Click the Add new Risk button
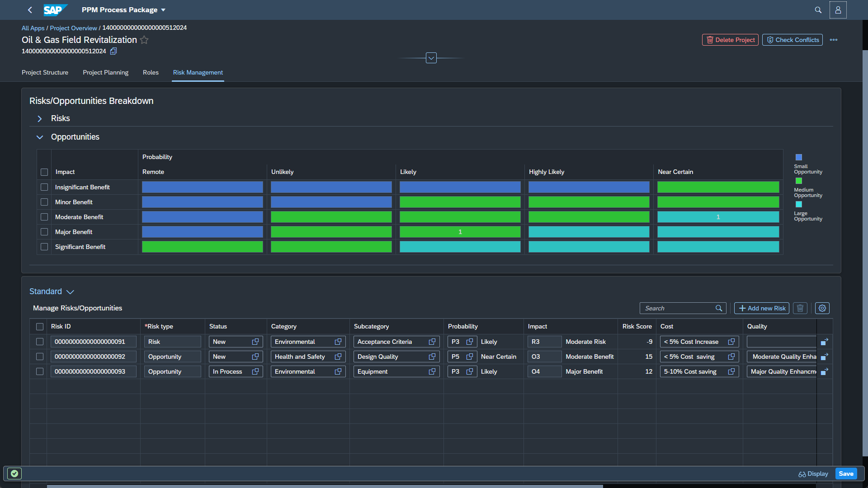868x488 pixels. point(761,308)
